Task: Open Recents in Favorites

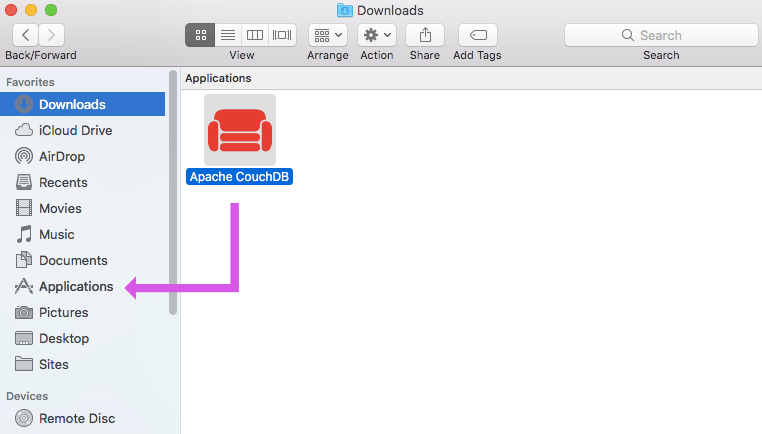Action: [x=63, y=183]
